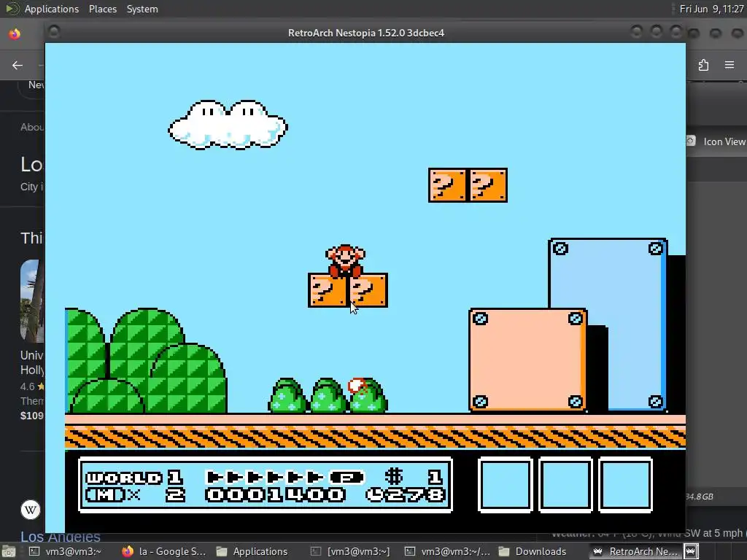
Task: Click the smiling white cloud
Action: (x=228, y=125)
